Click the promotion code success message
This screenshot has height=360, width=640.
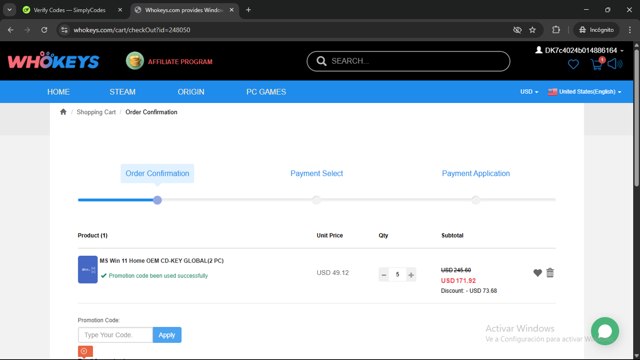click(154, 276)
